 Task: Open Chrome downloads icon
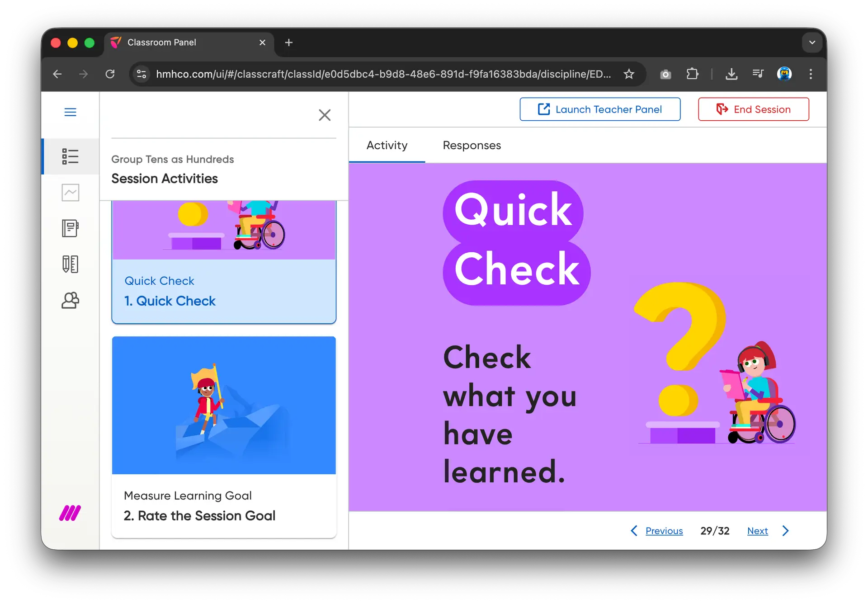(x=731, y=74)
